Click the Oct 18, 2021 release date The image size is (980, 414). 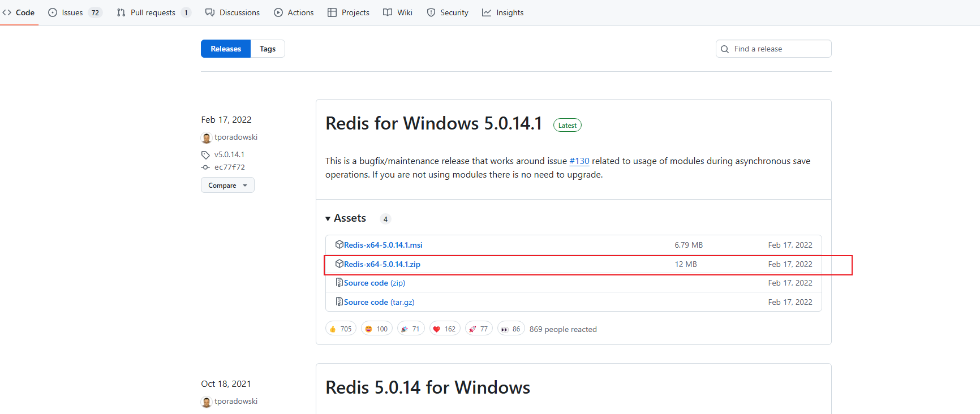226,384
